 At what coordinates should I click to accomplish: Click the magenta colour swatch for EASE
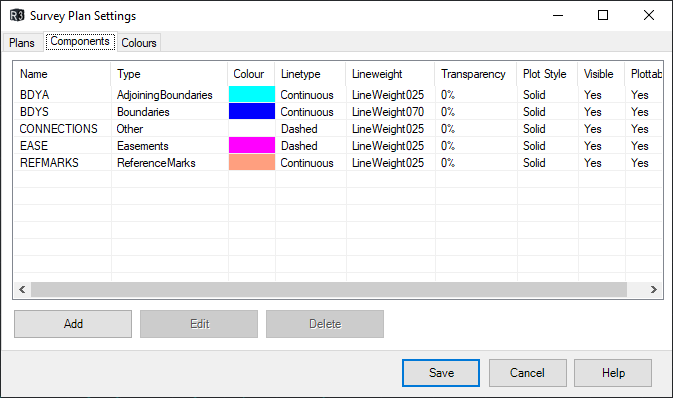point(252,146)
